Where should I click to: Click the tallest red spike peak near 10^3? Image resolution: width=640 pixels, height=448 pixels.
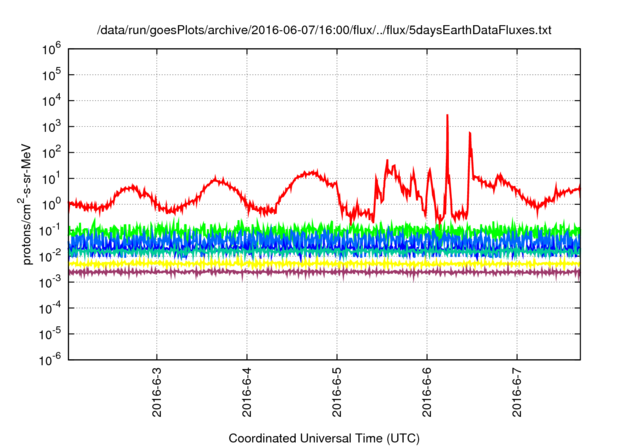point(447,116)
